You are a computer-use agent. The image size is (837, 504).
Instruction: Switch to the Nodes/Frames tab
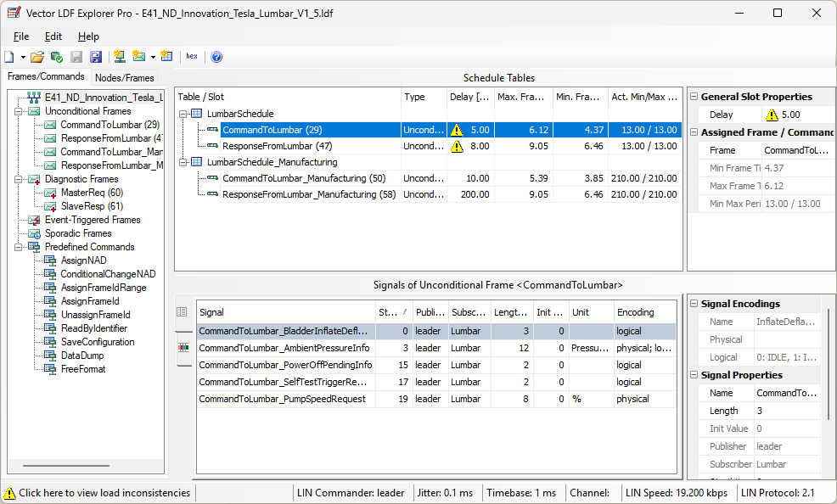tap(124, 77)
